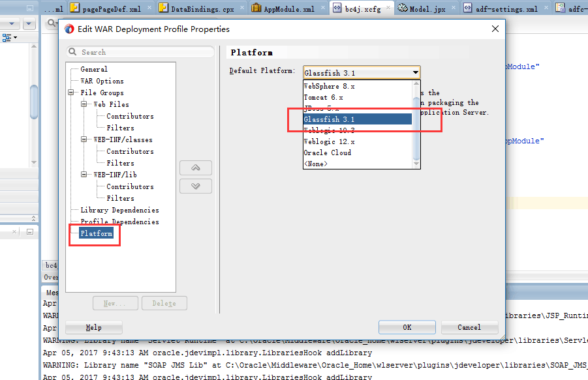Click the left panel scrollbar thumb
Viewport: 588px width, 380px height.
pyautogui.click(x=34, y=102)
